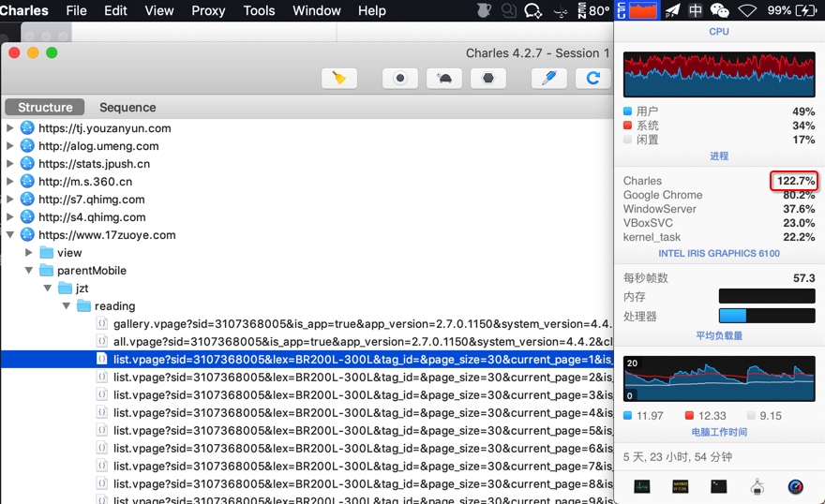Viewport: 825px width, 504px height.
Task: Select list.vpage request with current_page=1
Action: [307, 360]
